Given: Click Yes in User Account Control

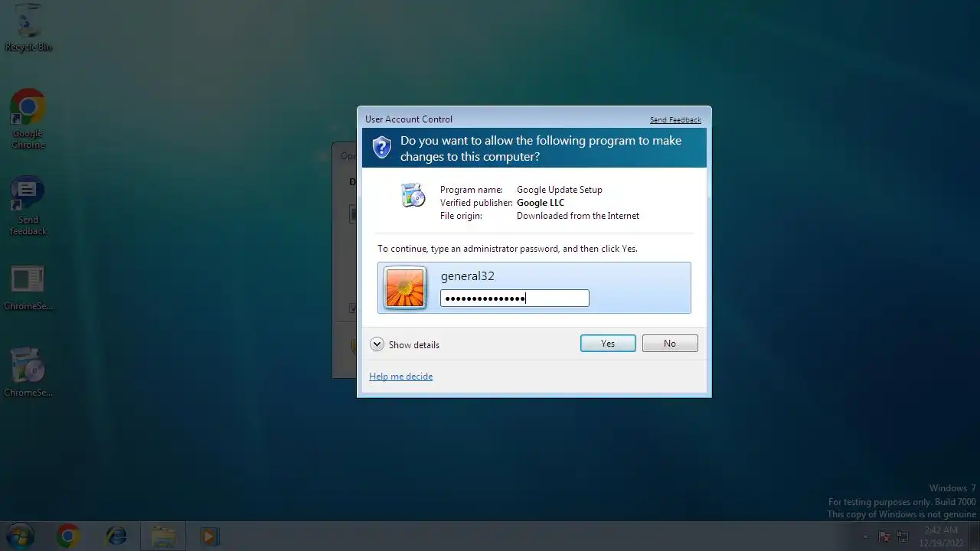Looking at the screenshot, I should 608,344.
